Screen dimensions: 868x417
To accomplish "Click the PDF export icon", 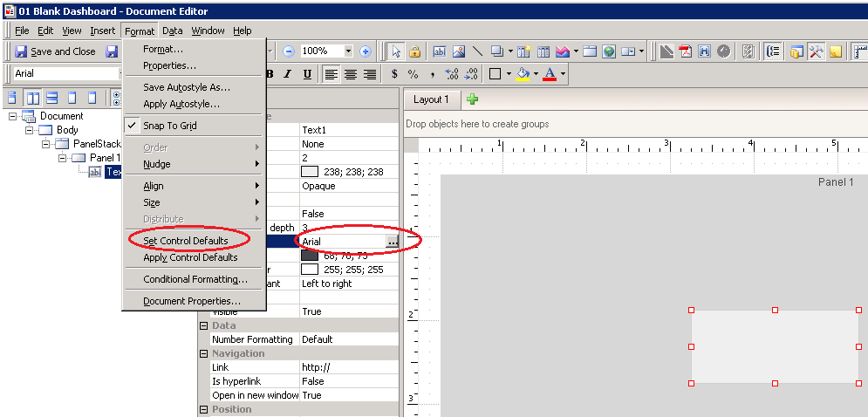I will [686, 51].
